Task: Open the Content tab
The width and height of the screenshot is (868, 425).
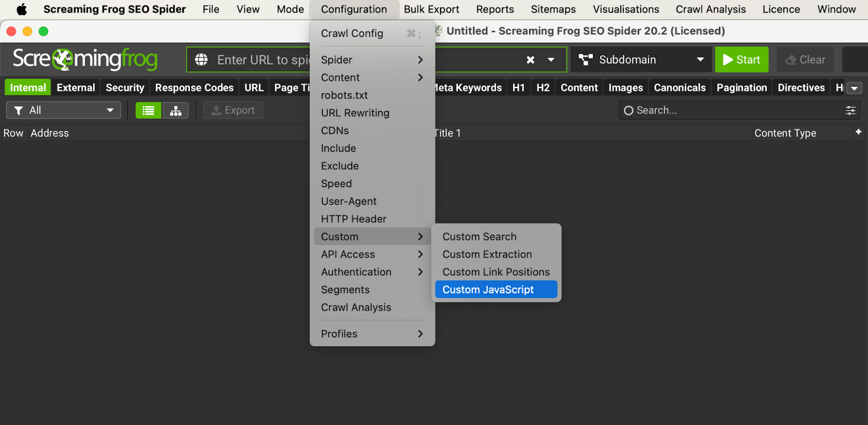Action: click(579, 87)
